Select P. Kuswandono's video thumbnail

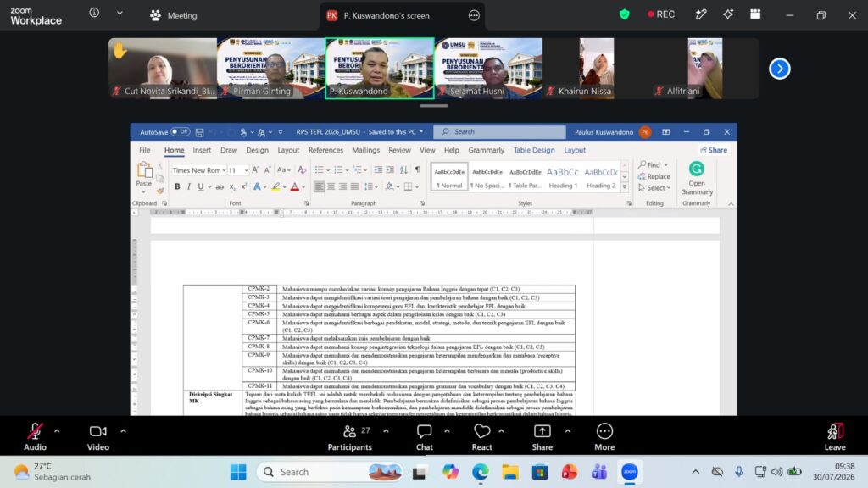pos(379,69)
